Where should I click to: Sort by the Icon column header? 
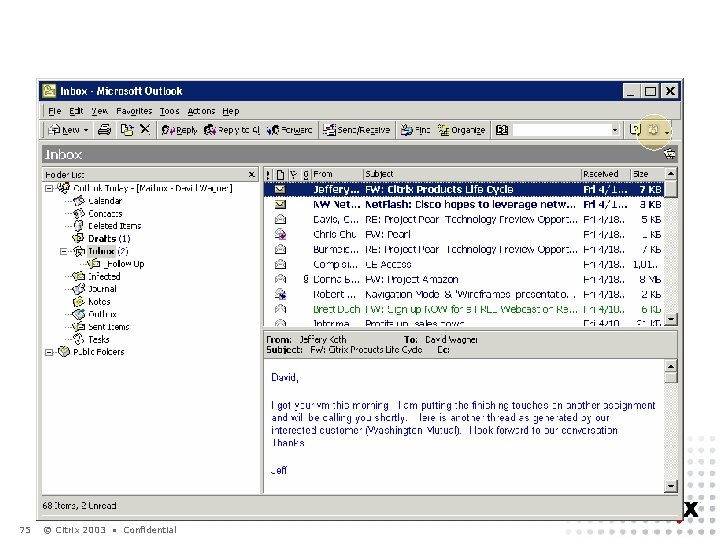pyautogui.click(x=280, y=174)
